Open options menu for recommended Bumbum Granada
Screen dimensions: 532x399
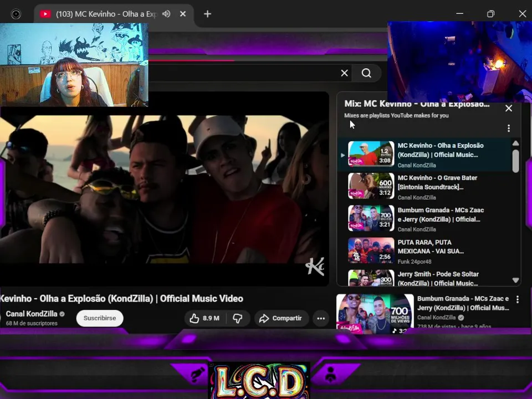pyautogui.click(x=518, y=299)
